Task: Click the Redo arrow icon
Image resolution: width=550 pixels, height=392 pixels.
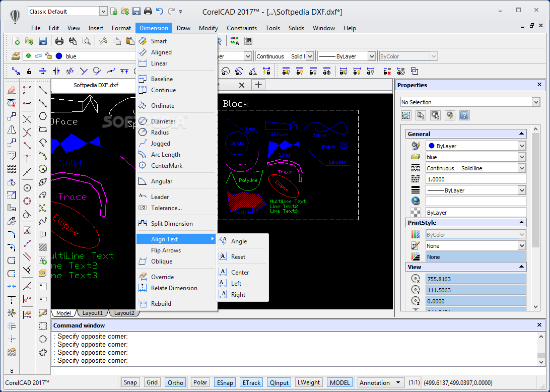Action: click(x=171, y=11)
